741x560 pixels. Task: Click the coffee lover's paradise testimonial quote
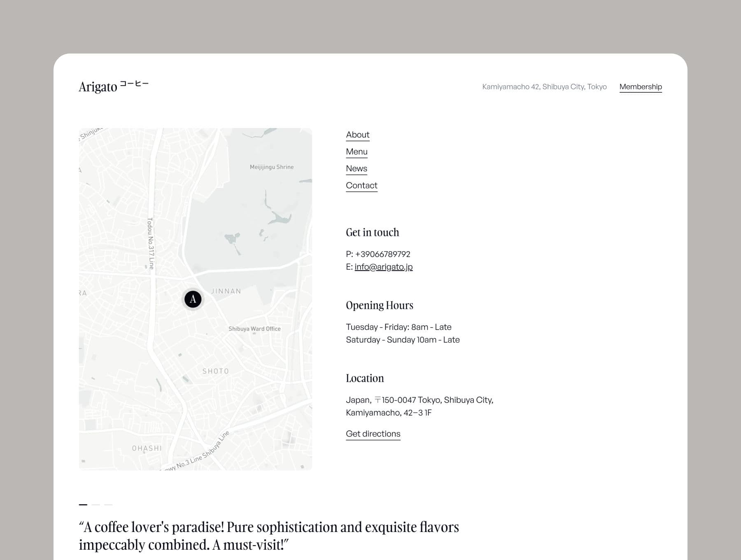(268, 535)
